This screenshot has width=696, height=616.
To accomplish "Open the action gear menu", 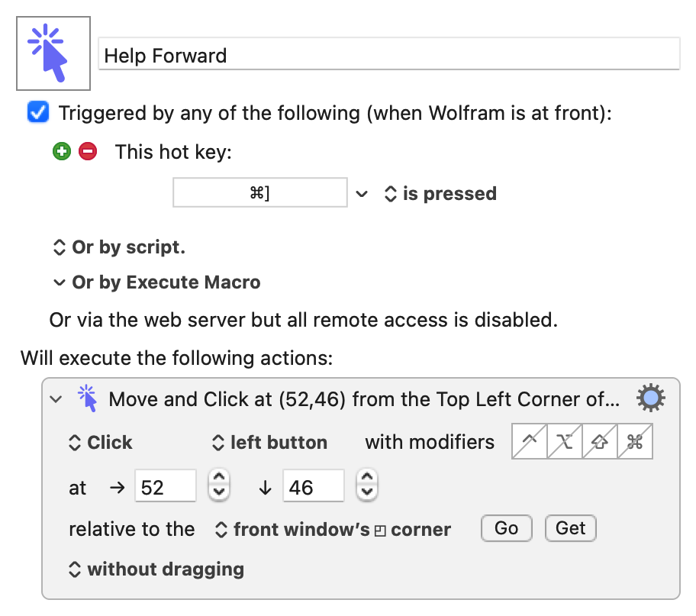I will [x=650, y=398].
